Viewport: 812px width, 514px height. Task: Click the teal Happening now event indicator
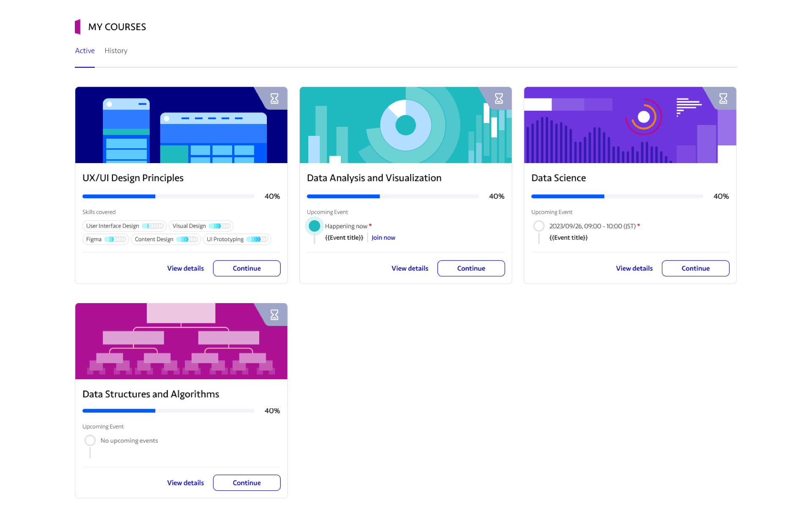314,226
